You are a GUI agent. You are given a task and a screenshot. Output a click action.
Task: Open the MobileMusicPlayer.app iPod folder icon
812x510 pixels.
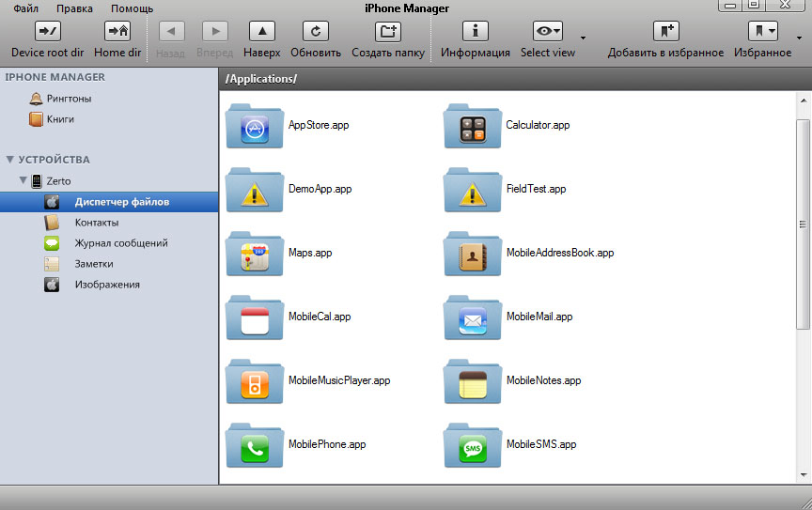[255, 381]
